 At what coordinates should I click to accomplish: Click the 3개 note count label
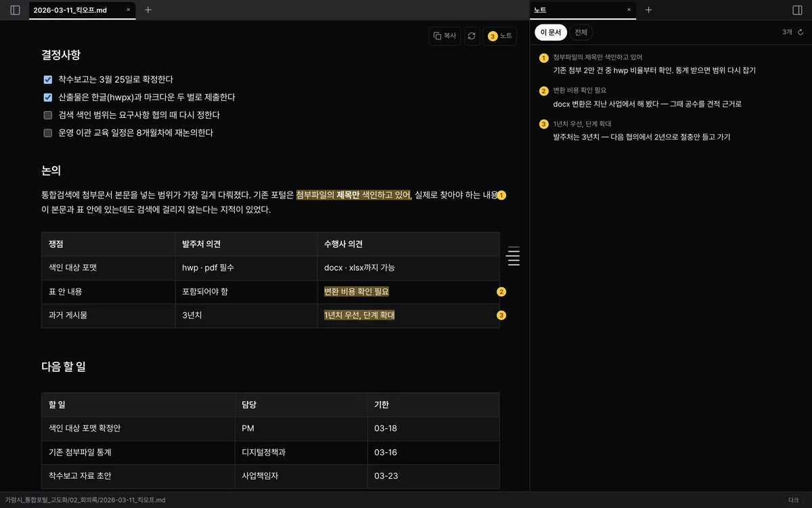point(787,32)
